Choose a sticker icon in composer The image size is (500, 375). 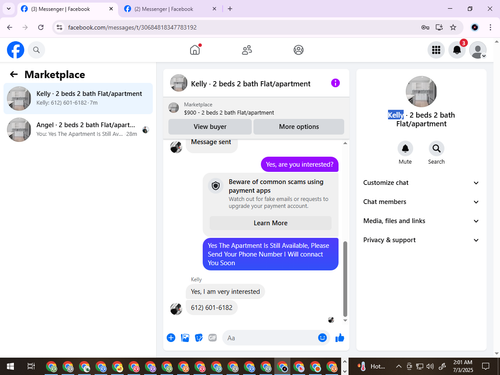[x=199, y=338]
